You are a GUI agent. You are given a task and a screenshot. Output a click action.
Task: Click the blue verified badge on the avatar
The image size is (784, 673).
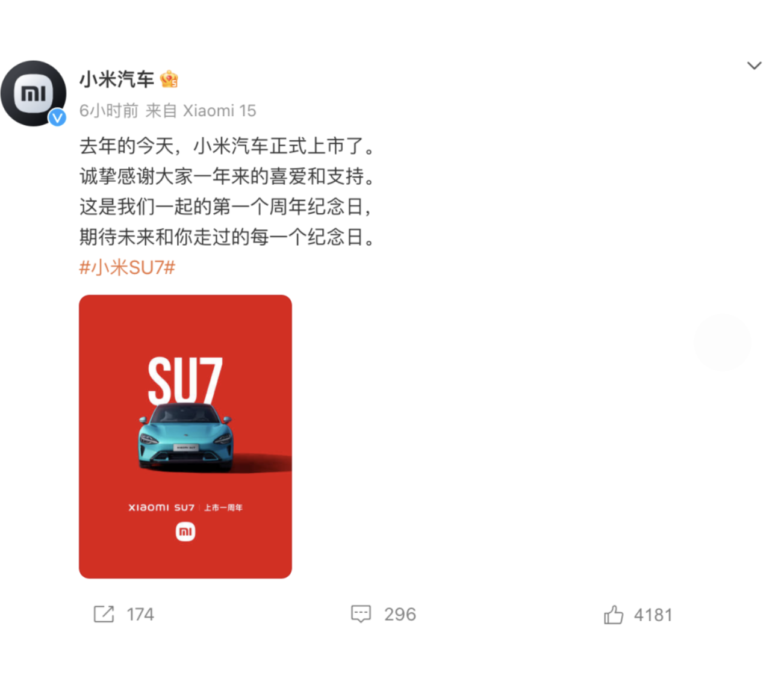(x=57, y=117)
